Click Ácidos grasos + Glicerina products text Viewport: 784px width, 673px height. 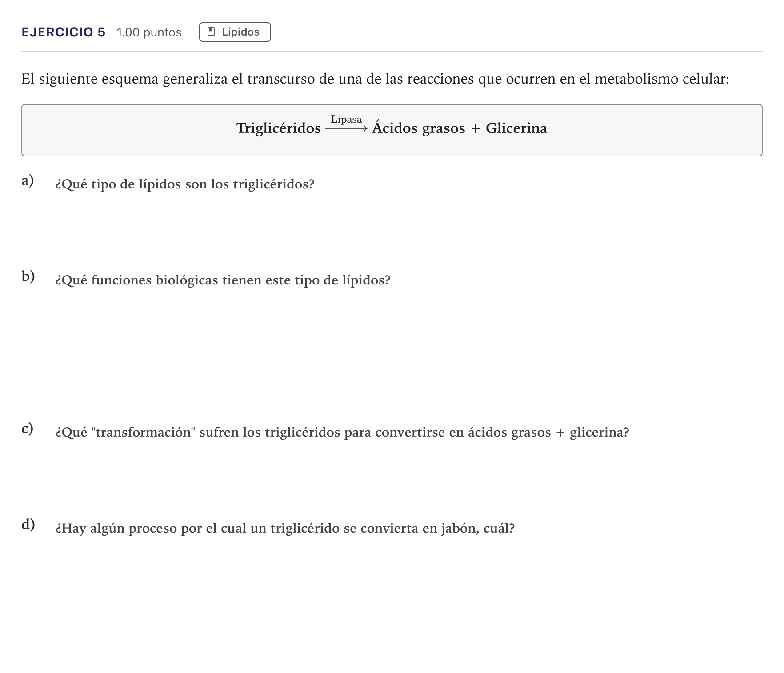(x=460, y=128)
